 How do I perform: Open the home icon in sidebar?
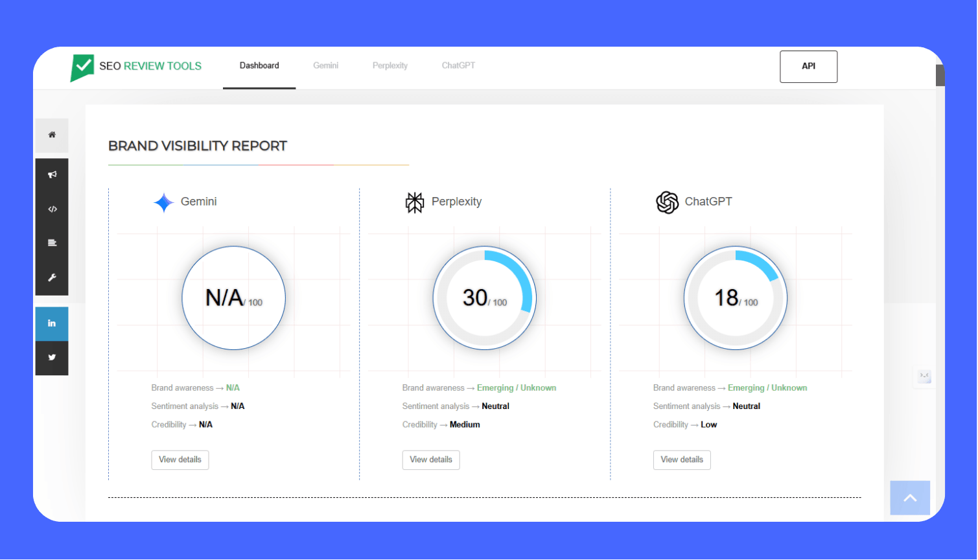[52, 135]
